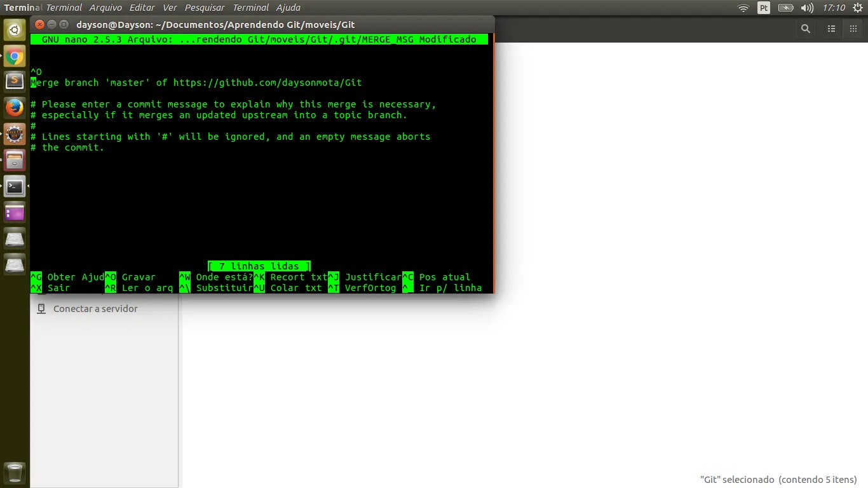The width and height of the screenshot is (868, 488).
Task: Click the '# Please enter a commit message' line
Action: 233,104
